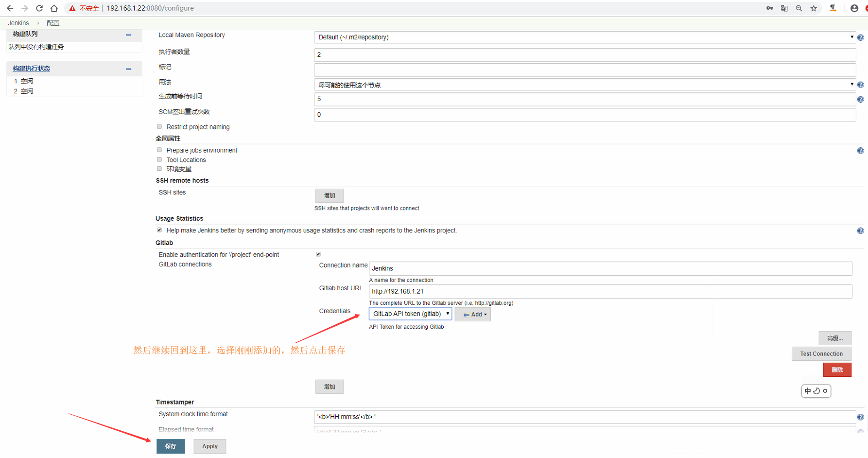Click the IME language indicator widget
The width and height of the screenshot is (868, 458).
pyautogui.click(x=816, y=391)
